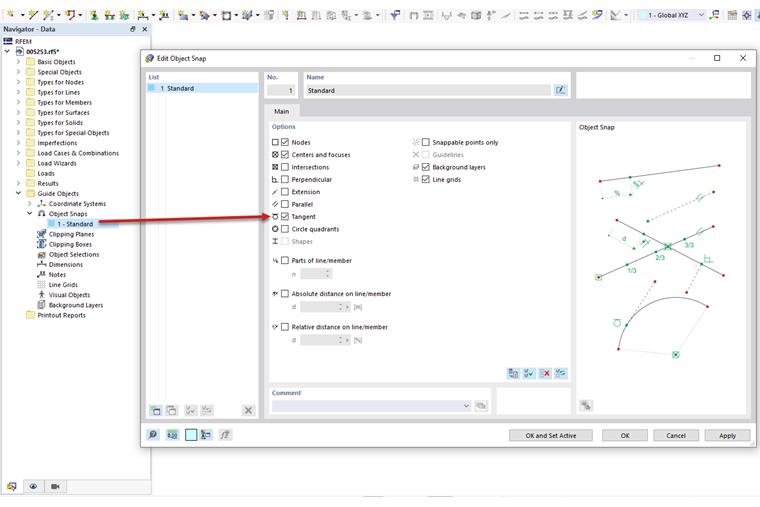This screenshot has height=507, width=760.
Task: Enable the Intersections checkbox
Action: point(285,167)
